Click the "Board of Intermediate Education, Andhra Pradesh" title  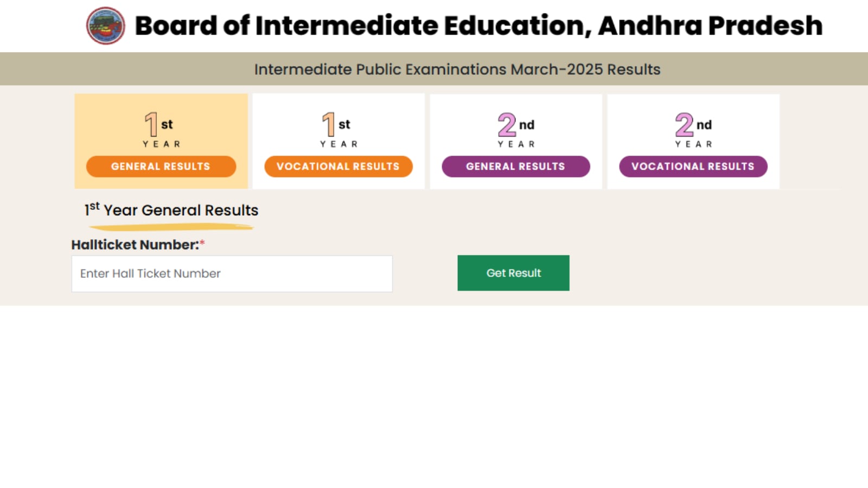pos(478,25)
